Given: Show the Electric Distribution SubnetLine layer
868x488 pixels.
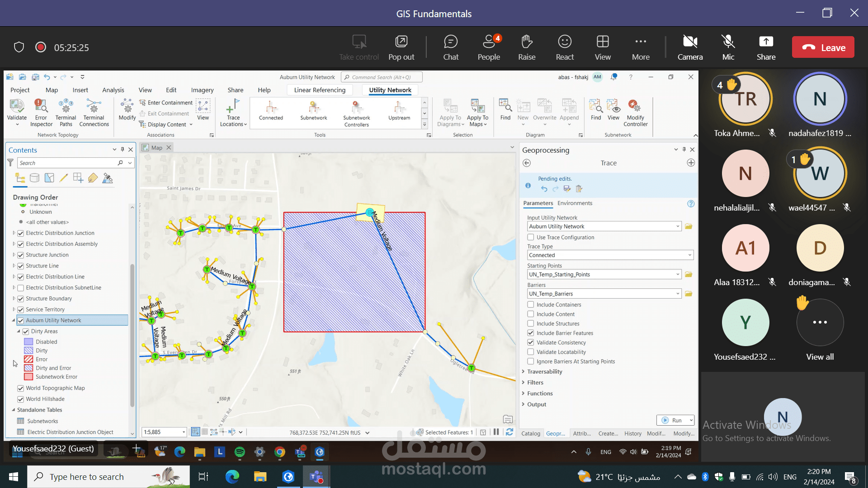Looking at the screenshot, I should pos(20,288).
